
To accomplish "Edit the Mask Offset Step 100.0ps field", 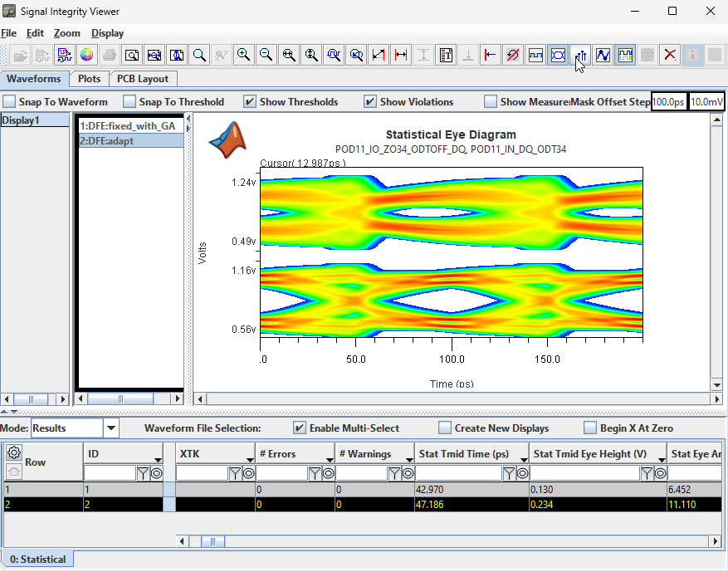I will click(669, 102).
